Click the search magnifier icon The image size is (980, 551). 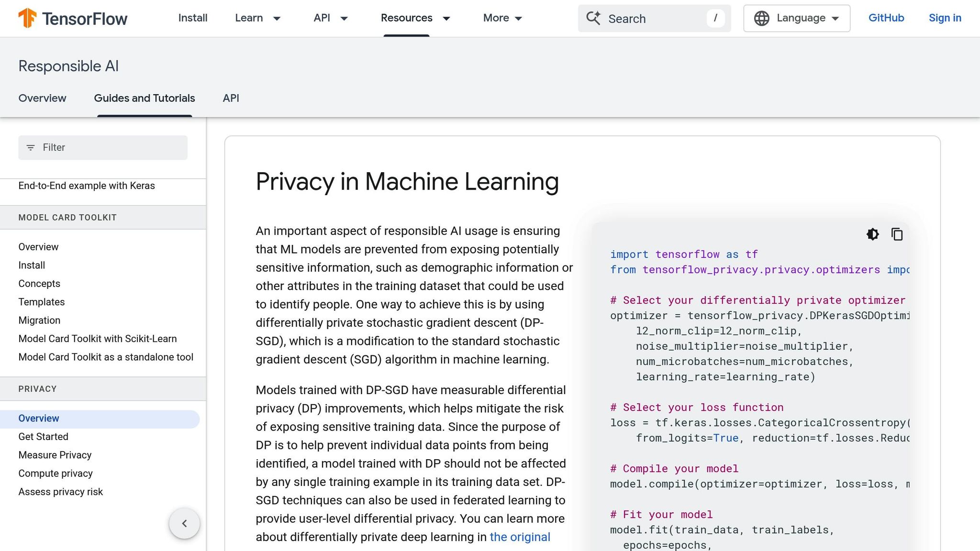tap(593, 18)
